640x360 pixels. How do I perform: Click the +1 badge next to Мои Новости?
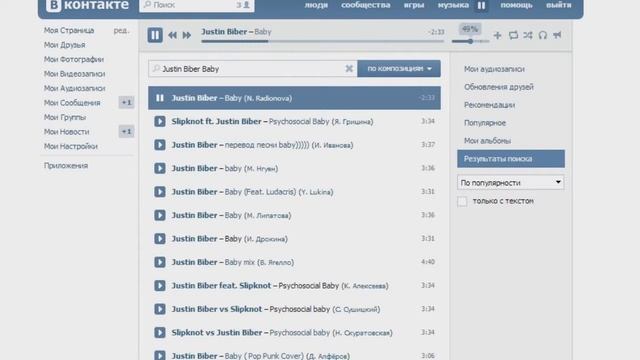(x=127, y=131)
